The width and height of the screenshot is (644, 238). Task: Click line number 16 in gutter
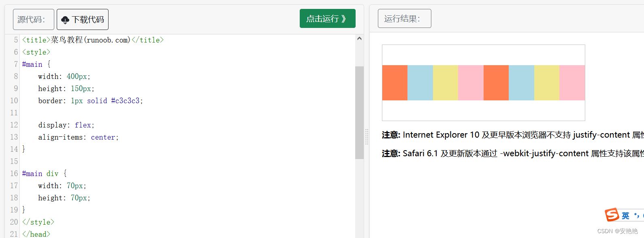(14, 174)
